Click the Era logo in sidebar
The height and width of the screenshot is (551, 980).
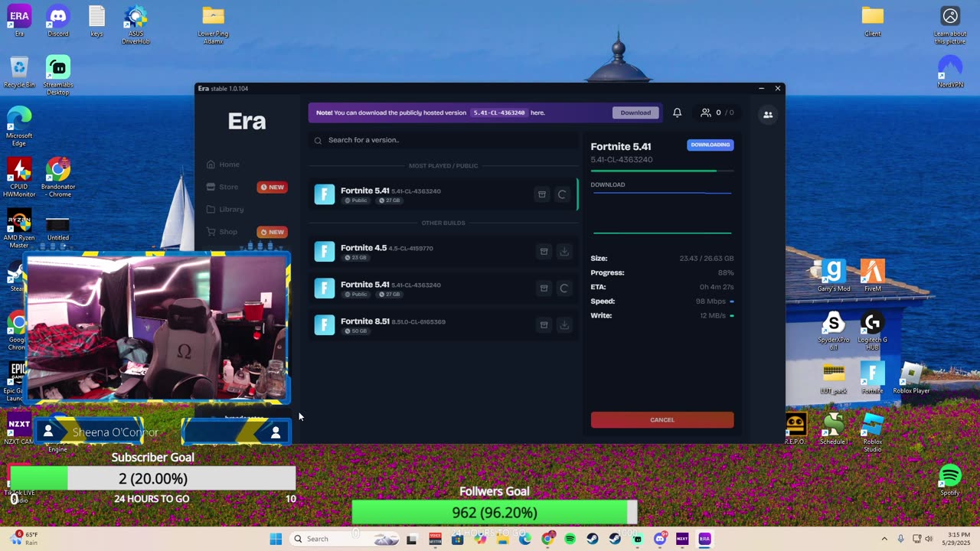(247, 121)
